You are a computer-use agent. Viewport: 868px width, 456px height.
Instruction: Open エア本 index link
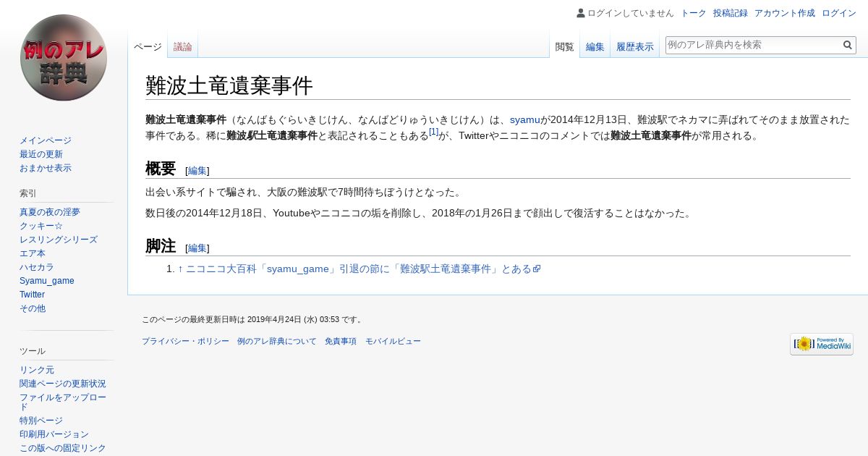(33, 253)
